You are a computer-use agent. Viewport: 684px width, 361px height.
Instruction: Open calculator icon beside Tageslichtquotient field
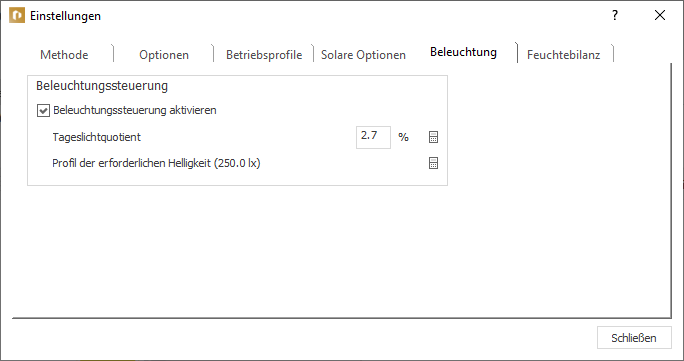[433, 137]
